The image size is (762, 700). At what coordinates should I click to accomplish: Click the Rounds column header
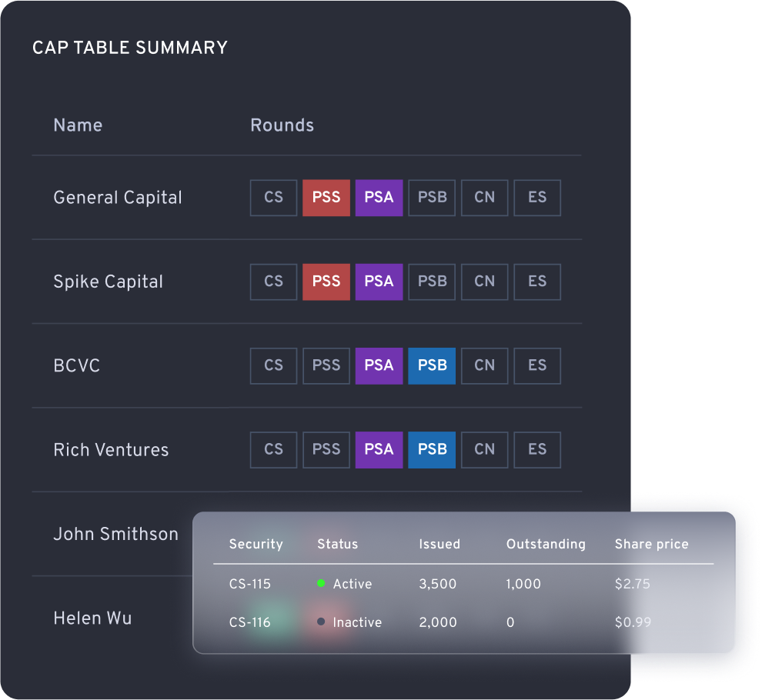tap(282, 125)
